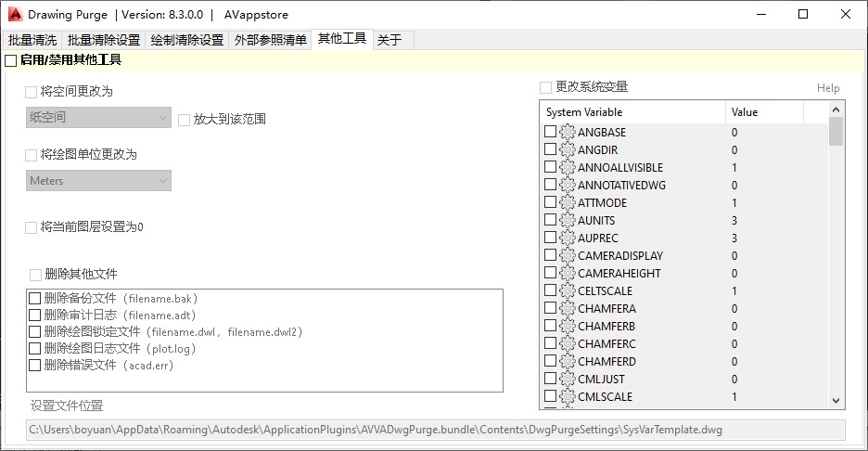This screenshot has height=451, width=868.
Task: Click the settings file path field
Action: (x=436, y=430)
